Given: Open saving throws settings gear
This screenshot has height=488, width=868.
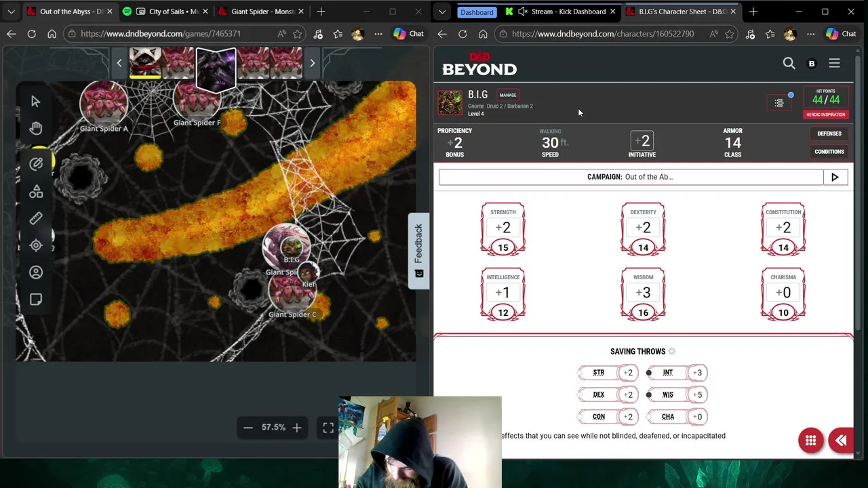Looking at the screenshot, I should tap(672, 351).
